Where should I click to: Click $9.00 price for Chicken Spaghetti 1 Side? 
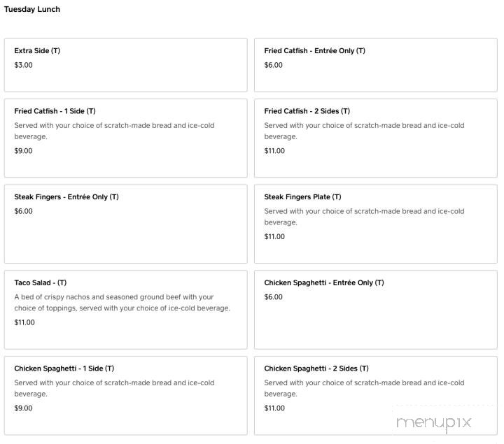pyautogui.click(x=23, y=408)
